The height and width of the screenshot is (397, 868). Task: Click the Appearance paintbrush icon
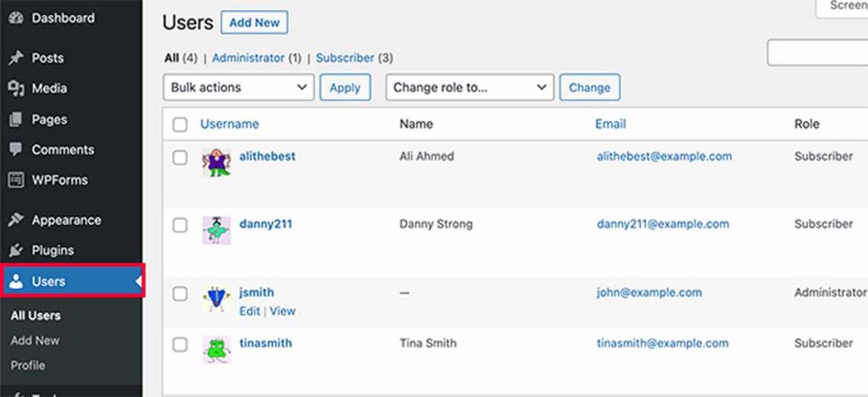[15, 220]
